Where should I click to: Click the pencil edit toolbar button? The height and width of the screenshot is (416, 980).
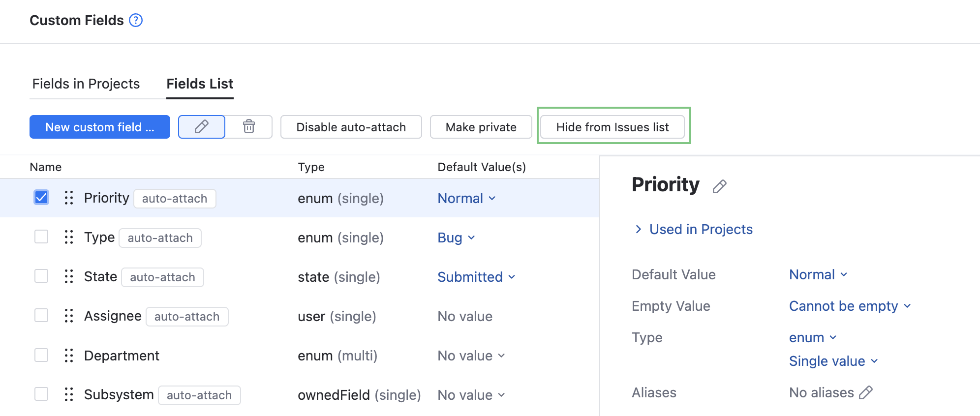coord(202,127)
